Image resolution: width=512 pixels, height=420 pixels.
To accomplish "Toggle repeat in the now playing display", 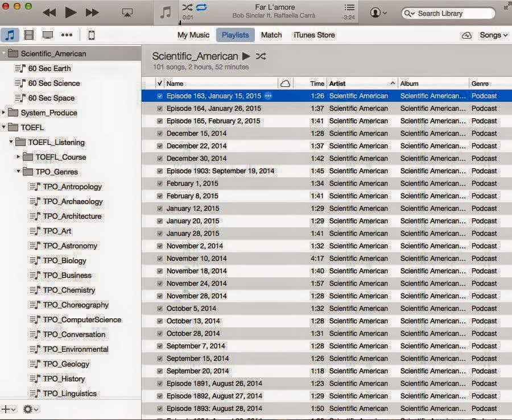I will pyautogui.click(x=201, y=7).
